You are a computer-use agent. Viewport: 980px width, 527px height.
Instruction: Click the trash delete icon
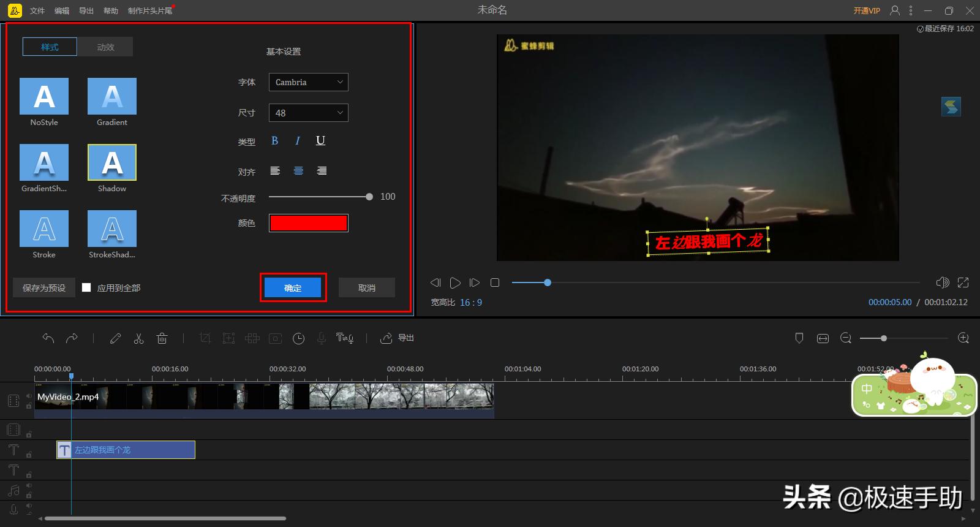click(x=162, y=338)
